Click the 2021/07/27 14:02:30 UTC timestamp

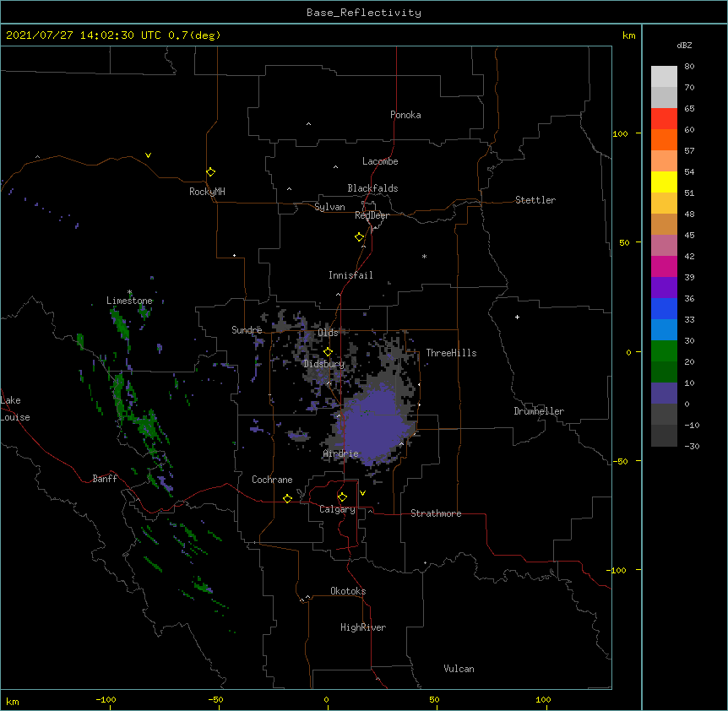(x=84, y=35)
